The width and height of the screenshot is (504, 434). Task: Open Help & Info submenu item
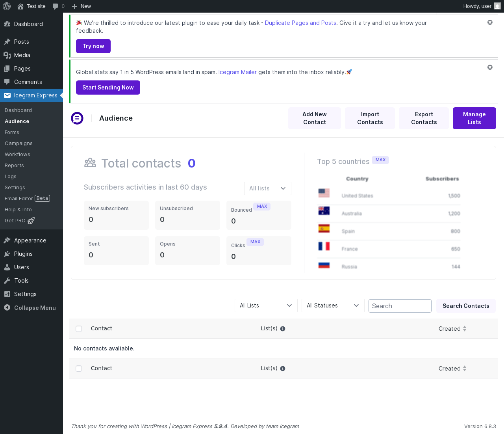pyautogui.click(x=18, y=210)
